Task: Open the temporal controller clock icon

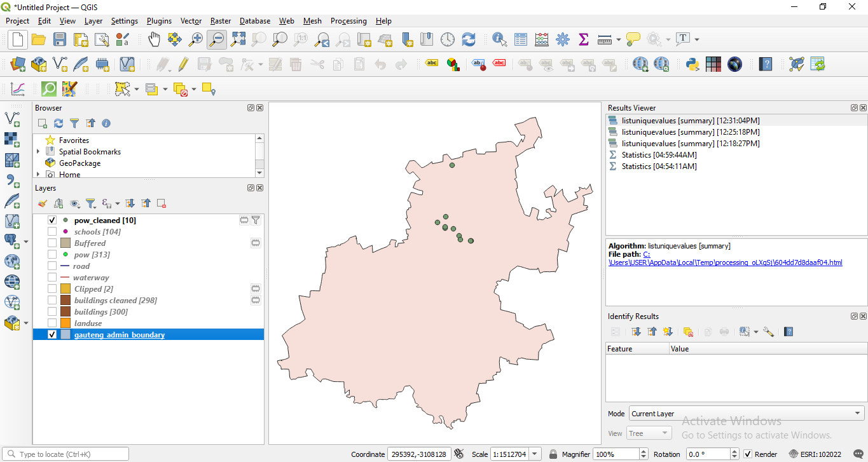Action: pyautogui.click(x=448, y=39)
